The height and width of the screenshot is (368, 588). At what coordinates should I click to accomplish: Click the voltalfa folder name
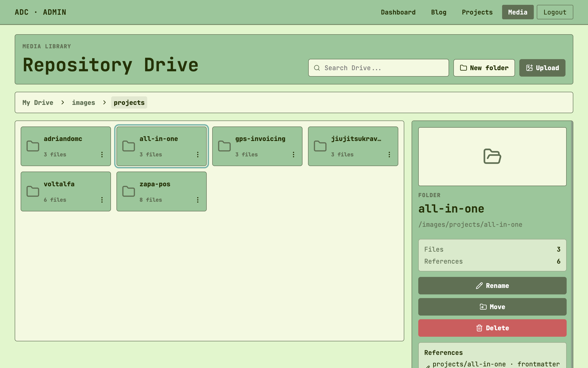[59, 184]
